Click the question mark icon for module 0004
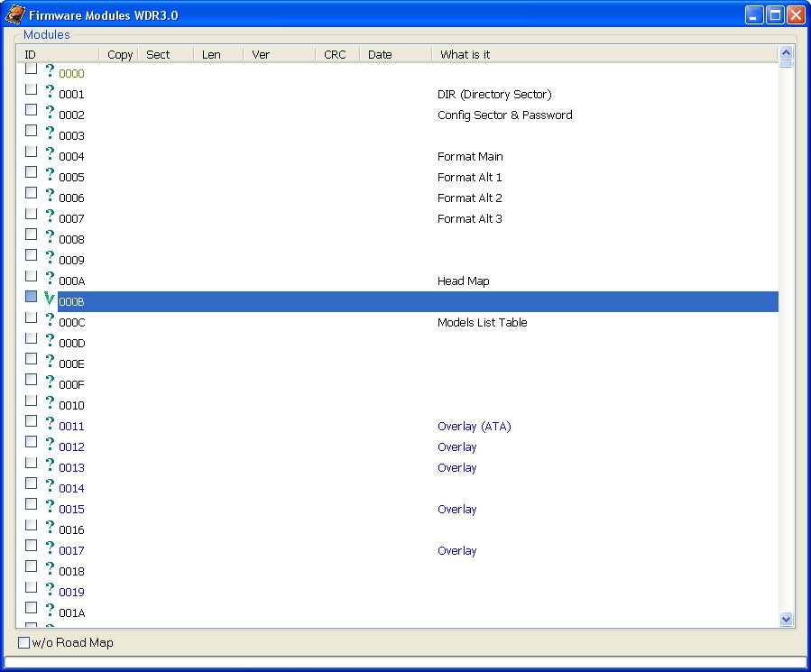 [x=50, y=153]
